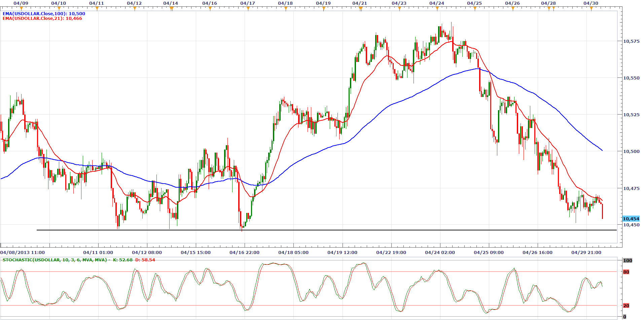The width and height of the screenshot is (644, 320).
Task: Select the red EMA 21 legend label
Action: tap(42, 19)
